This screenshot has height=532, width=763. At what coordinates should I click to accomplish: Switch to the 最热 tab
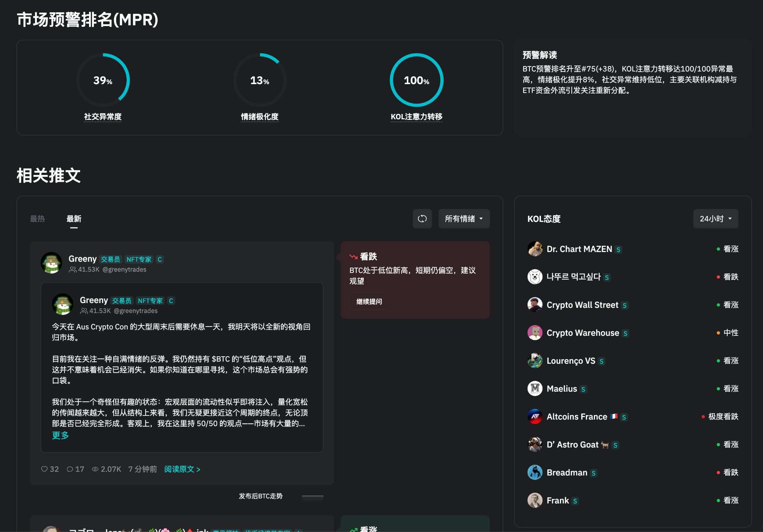tap(37, 219)
